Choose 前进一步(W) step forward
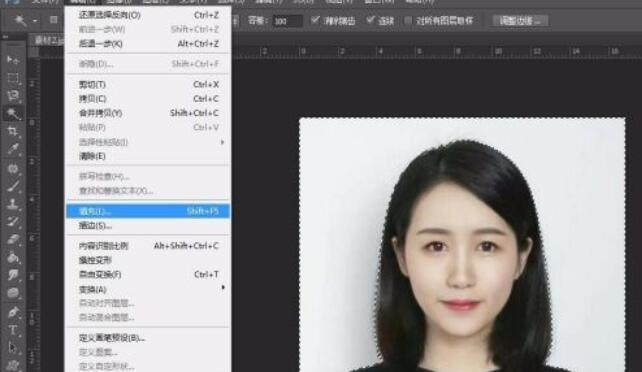 click(148, 29)
